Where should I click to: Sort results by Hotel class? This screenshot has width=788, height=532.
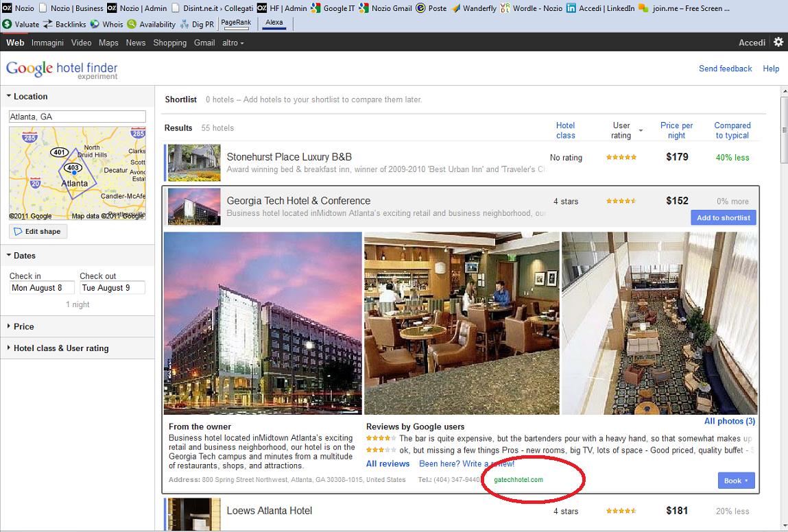(x=565, y=130)
